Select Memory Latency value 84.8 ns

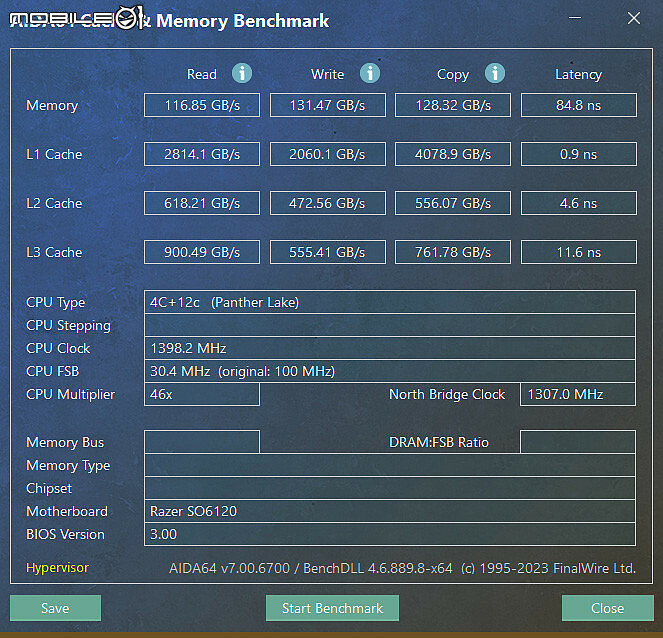point(579,105)
